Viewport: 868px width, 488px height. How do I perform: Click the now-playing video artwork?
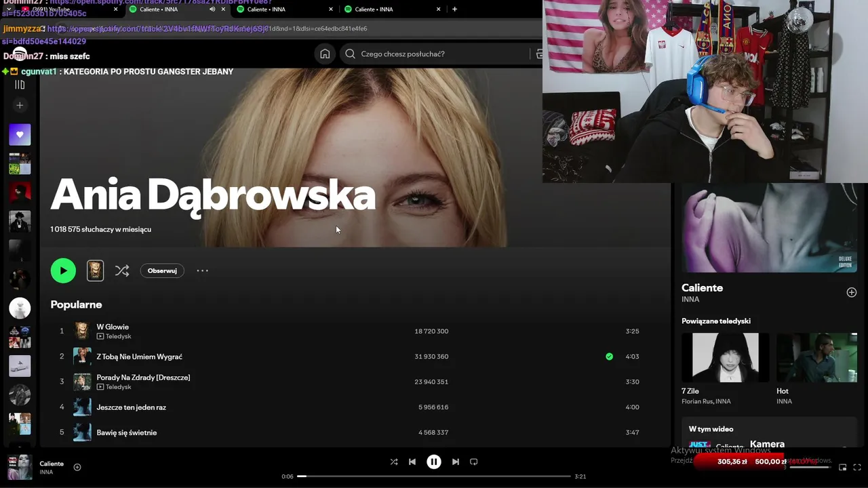tap(769, 228)
